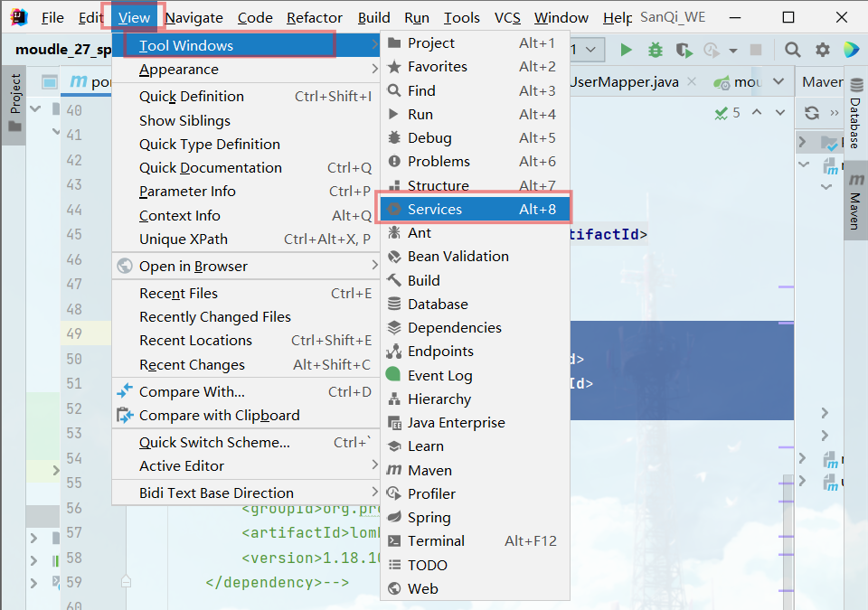
Task: Open profiler run options dropdown arrow
Action: [733, 51]
